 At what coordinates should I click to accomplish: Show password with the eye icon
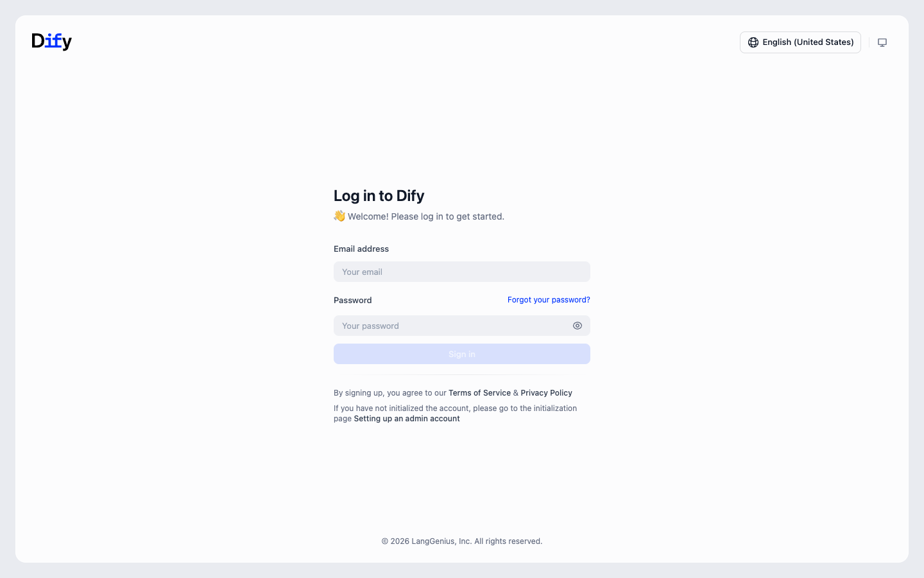click(x=577, y=326)
